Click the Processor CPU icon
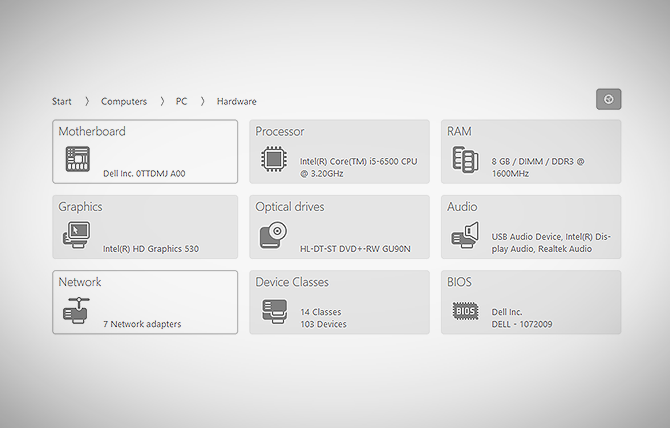Viewport: 670px width, 428px height. point(274,159)
